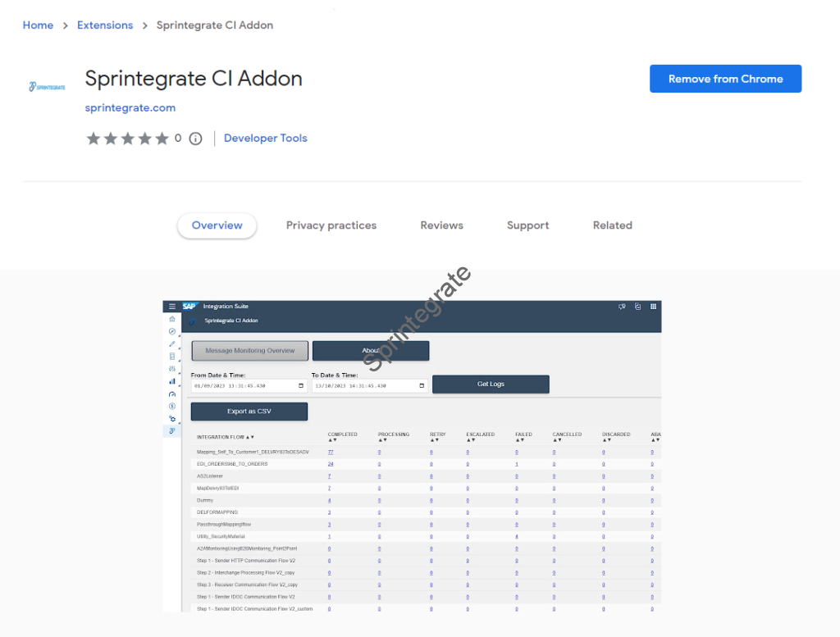The height and width of the screenshot is (637, 840).
Task: Open the Reviews tab
Action: (x=441, y=225)
